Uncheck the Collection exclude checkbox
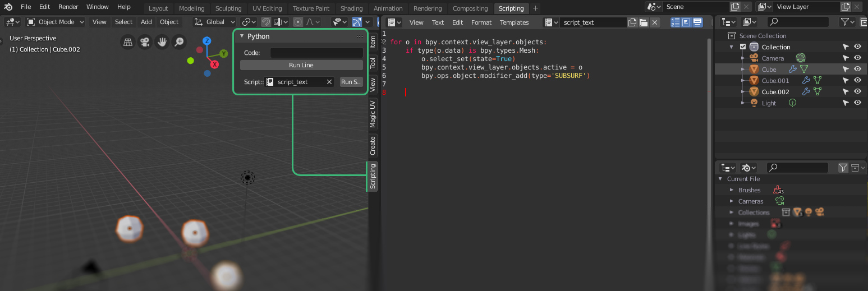 (743, 47)
